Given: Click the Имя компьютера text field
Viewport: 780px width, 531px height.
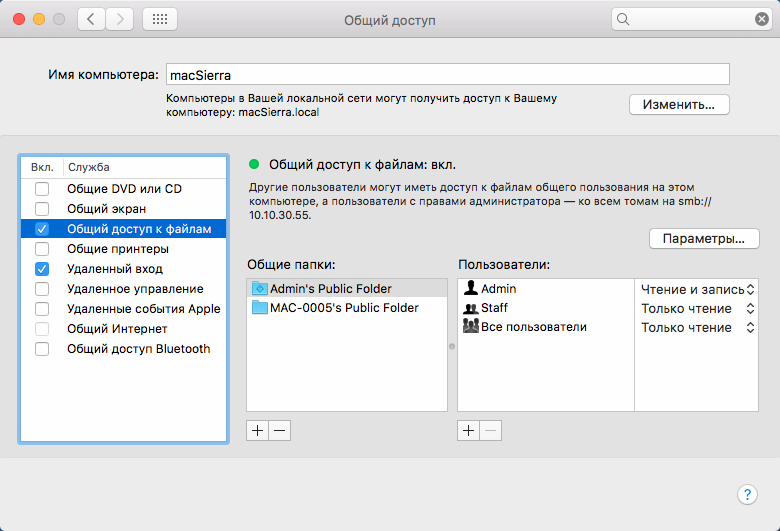Looking at the screenshot, I should click(x=448, y=74).
